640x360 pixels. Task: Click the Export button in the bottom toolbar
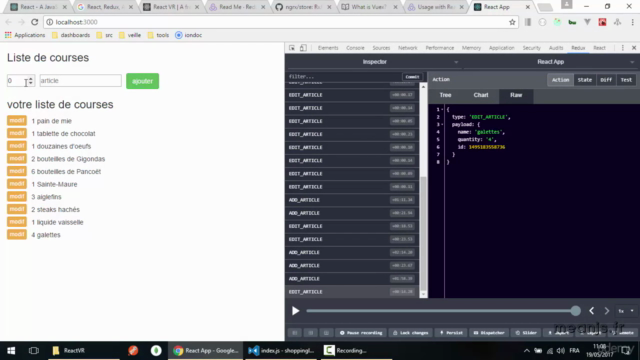click(x=591, y=333)
